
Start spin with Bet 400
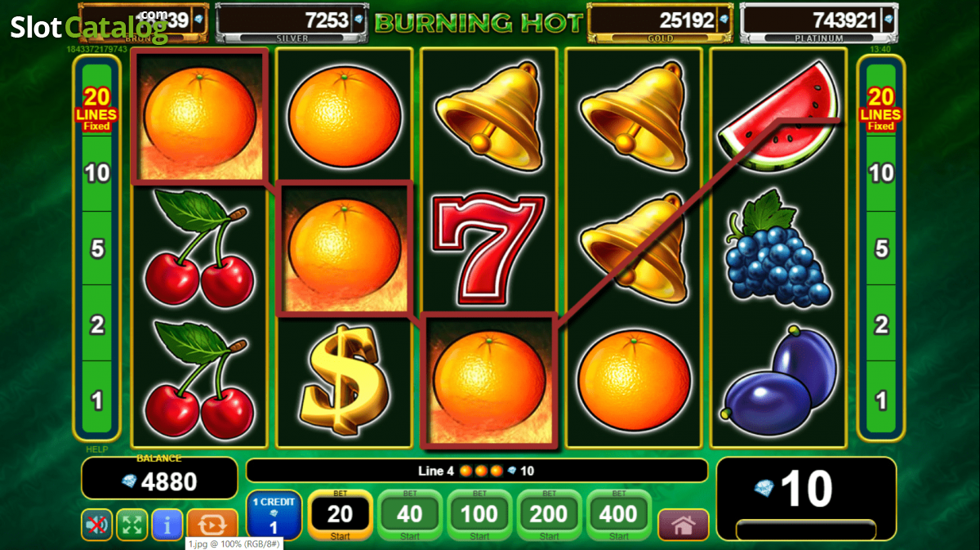pos(619,516)
